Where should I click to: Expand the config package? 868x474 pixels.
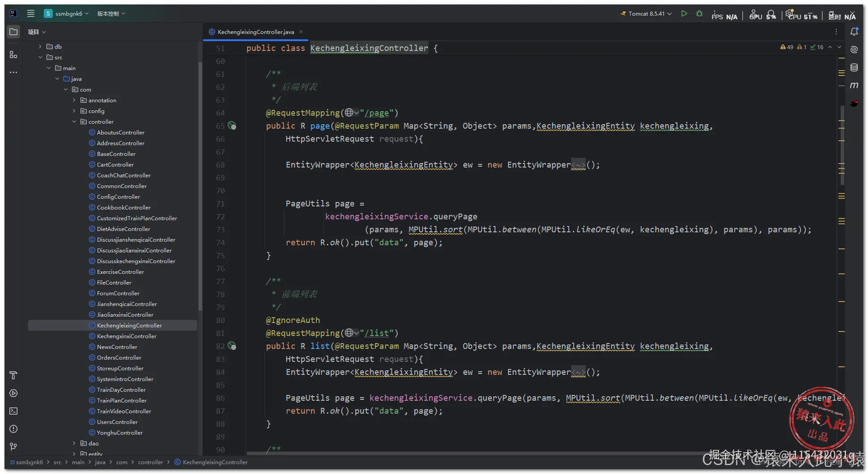(x=74, y=111)
